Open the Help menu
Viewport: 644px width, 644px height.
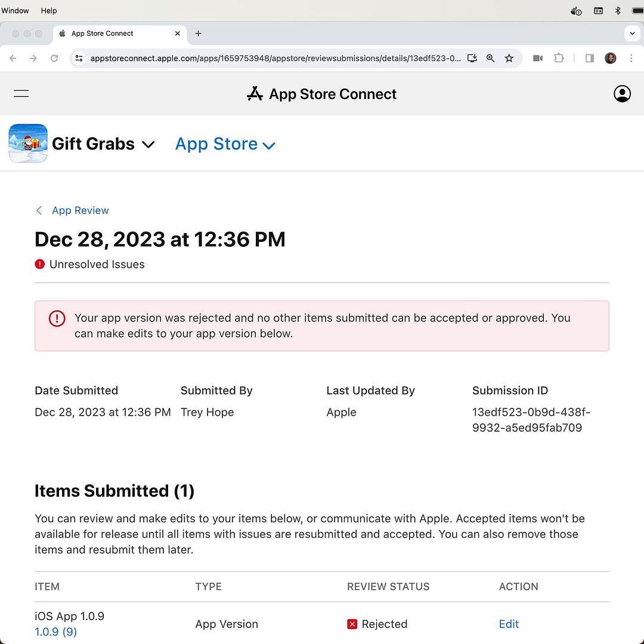49,10
